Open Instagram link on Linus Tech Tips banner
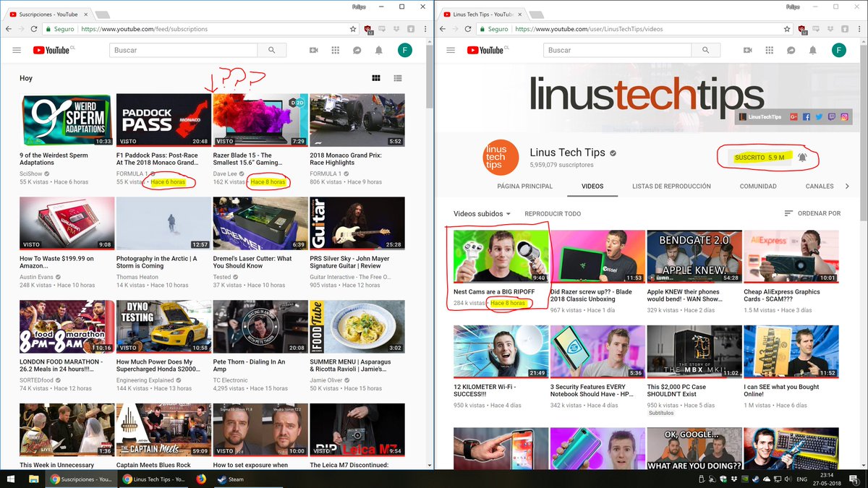 coord(843,116)
